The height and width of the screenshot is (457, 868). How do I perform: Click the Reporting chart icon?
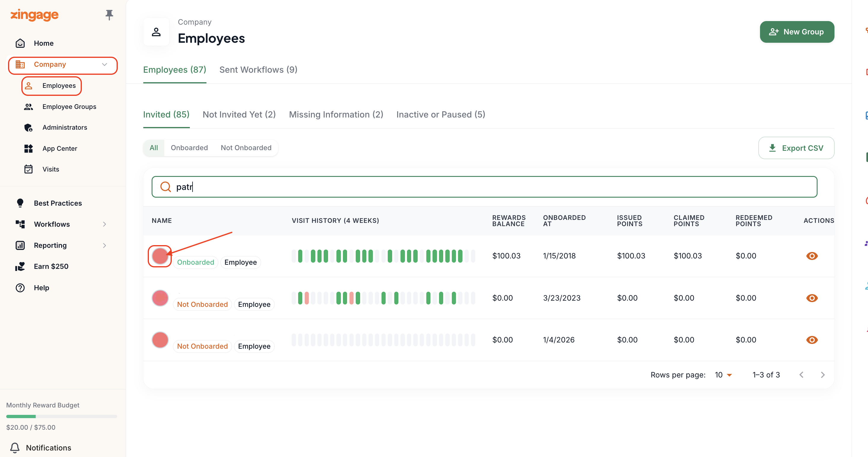point(20,245)
